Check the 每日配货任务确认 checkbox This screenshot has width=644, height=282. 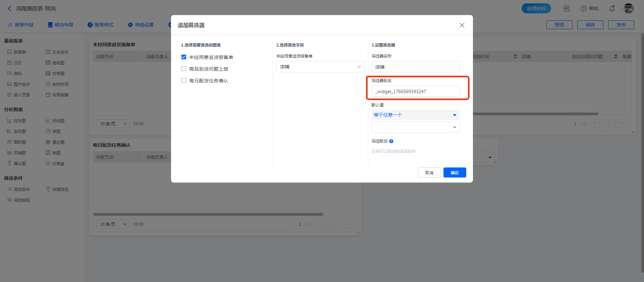coord(184,81)
